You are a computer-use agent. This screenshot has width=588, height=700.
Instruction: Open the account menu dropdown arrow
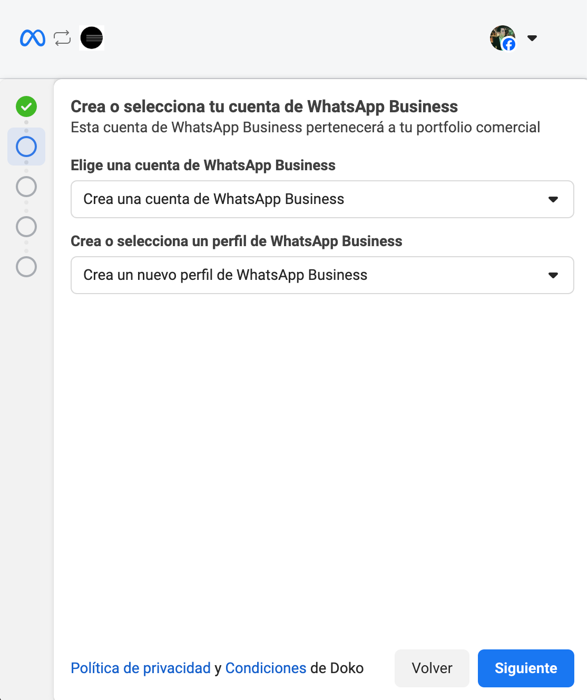pyautogui.click(x=532, y=38)
